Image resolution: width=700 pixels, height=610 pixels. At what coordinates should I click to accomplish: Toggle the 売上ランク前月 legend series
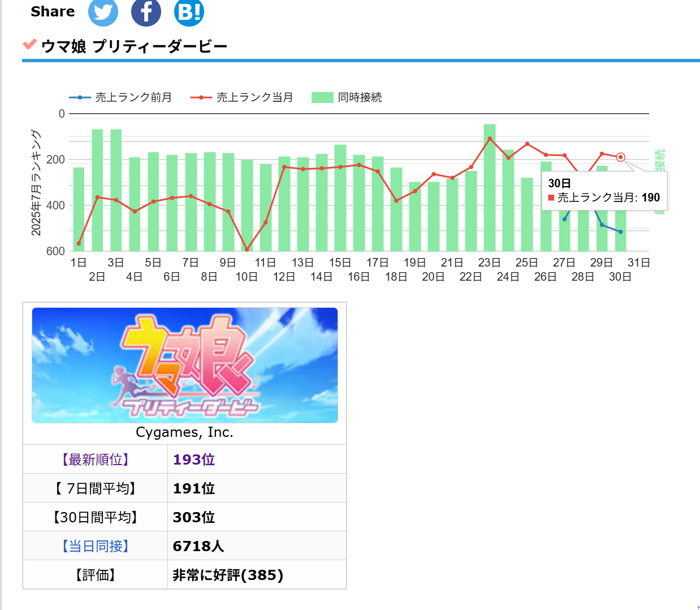coord(120,97)
